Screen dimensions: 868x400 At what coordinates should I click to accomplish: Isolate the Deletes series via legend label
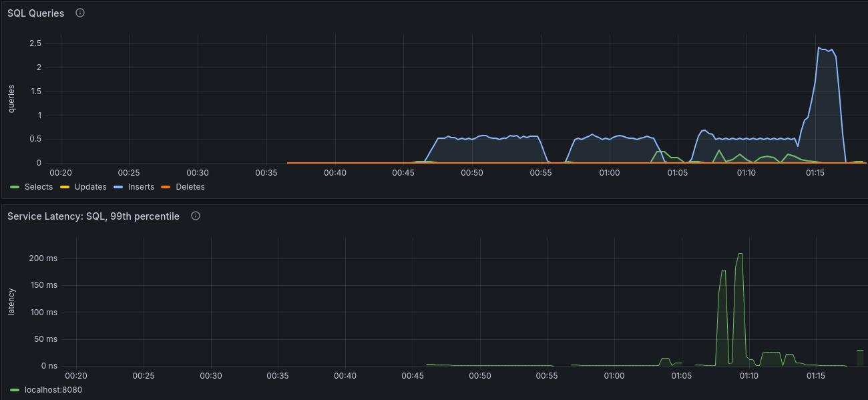190,187
